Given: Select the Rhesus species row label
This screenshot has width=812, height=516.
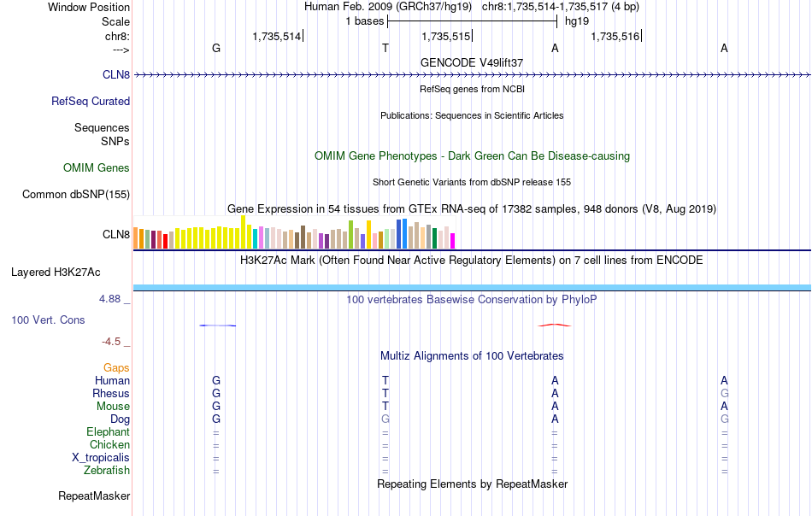Looking at the screenshot, I should pyautogui.click(x=111, y=393).
